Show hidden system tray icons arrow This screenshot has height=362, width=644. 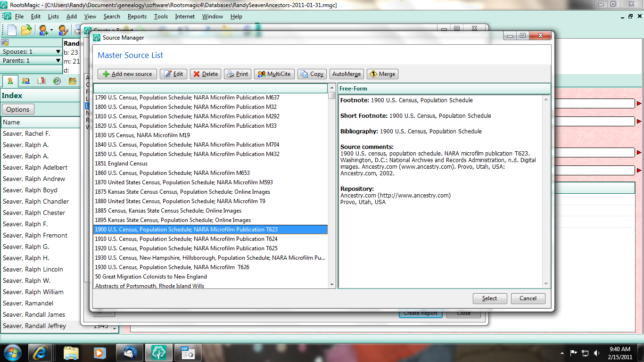point(562,353)
